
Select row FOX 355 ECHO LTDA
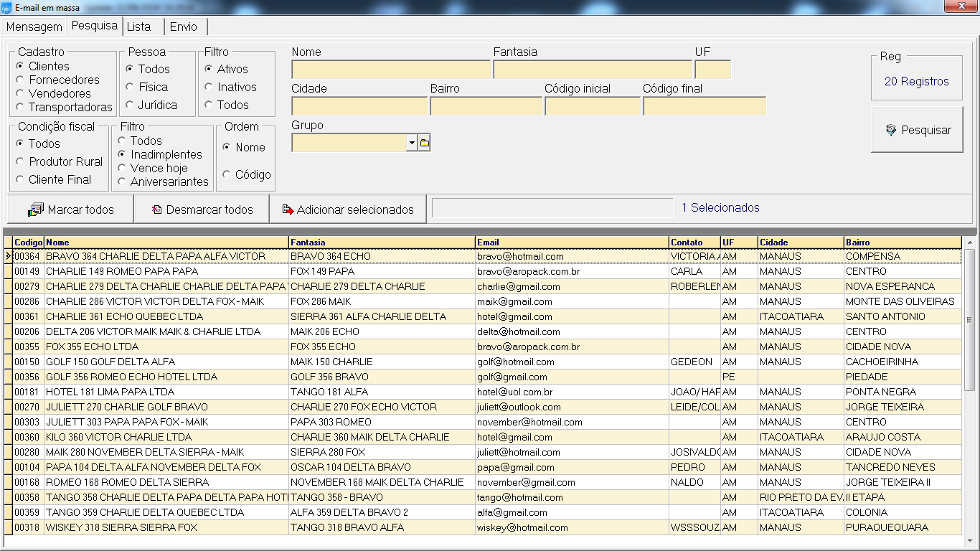point(482,347)
